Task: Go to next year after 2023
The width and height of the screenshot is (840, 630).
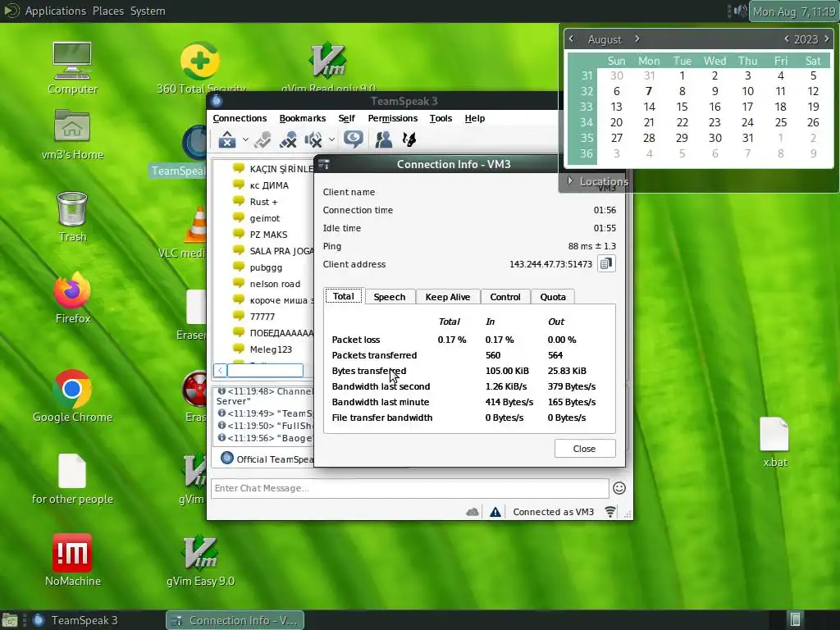Action: (x=827, y=39)
